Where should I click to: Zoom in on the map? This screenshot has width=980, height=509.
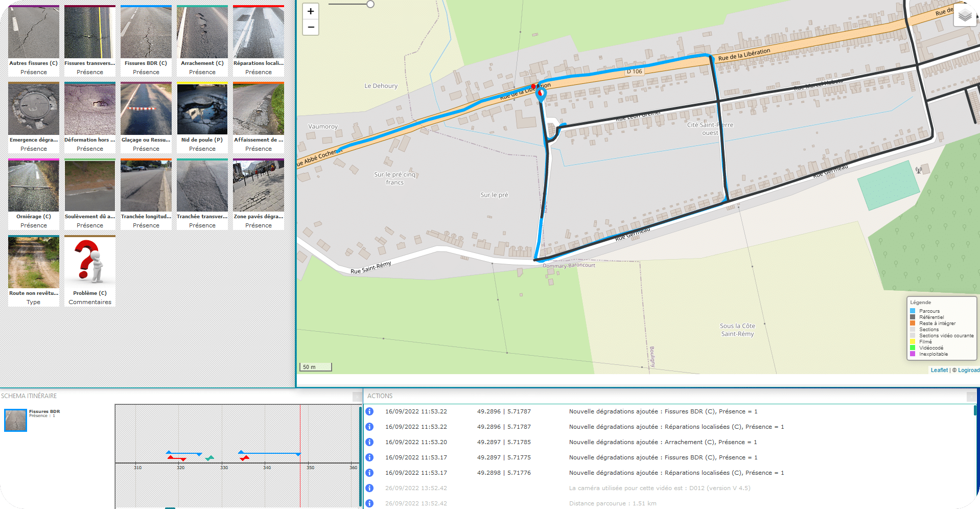click(x=311, y=11)
